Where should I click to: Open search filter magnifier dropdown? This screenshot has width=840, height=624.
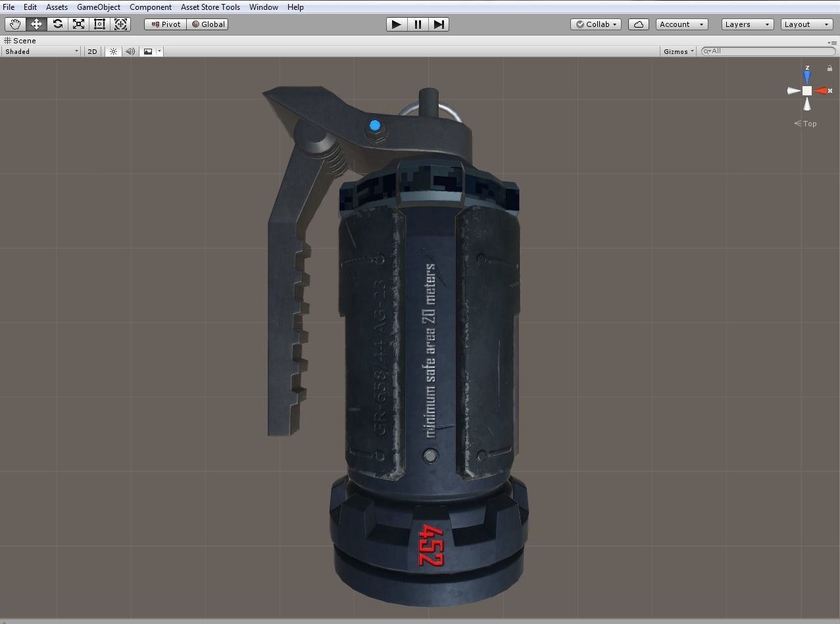pyautogui.click(x=707, y=51)
